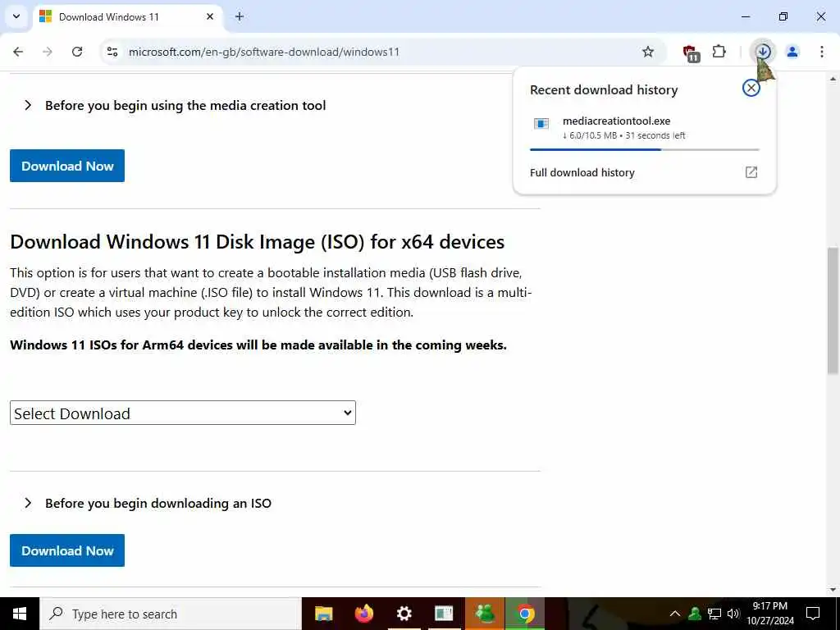Switch to the Chrome taskbar icon
The height and width of the screenshot is (630, 840).
[525, 614]
